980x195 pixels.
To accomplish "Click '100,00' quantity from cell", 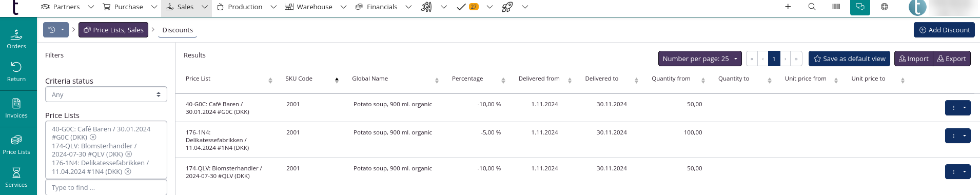I will 693,132.
